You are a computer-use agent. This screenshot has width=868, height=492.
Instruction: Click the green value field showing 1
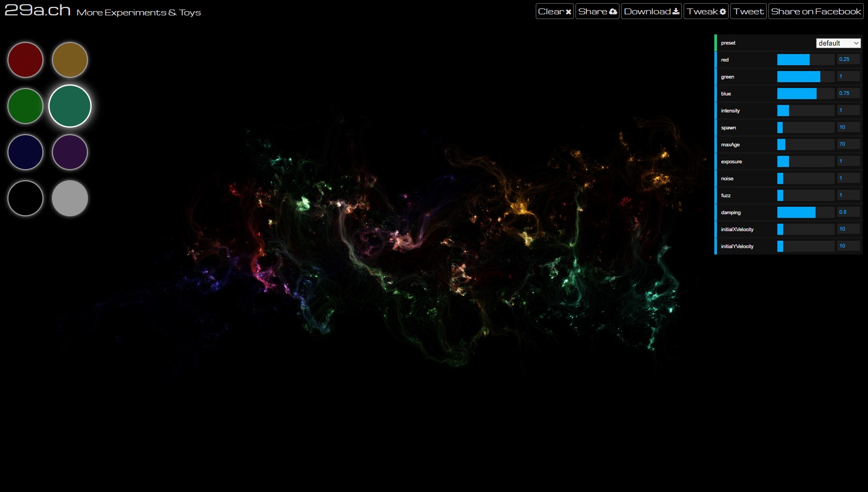(848, 76)
